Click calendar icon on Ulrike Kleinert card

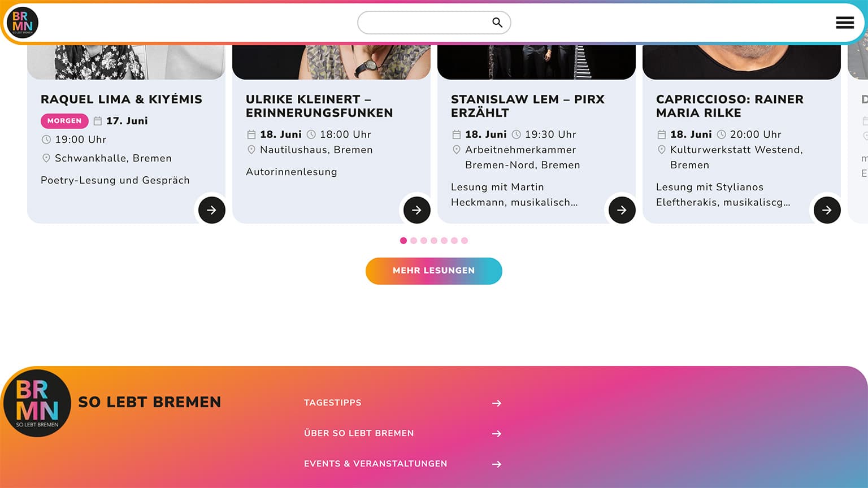[x=251, y=134]
